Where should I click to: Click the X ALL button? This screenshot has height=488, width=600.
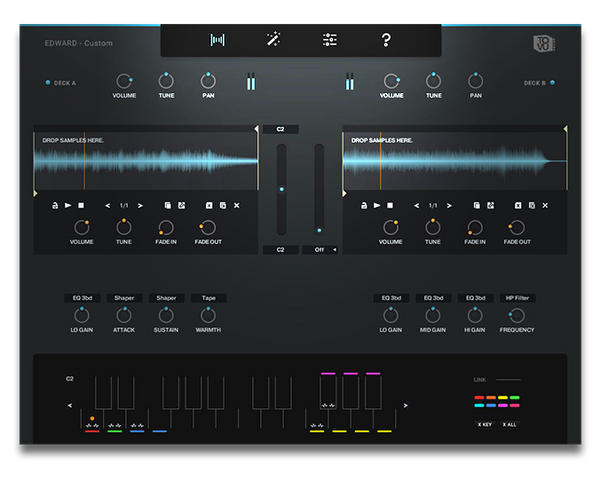point(509,424)
